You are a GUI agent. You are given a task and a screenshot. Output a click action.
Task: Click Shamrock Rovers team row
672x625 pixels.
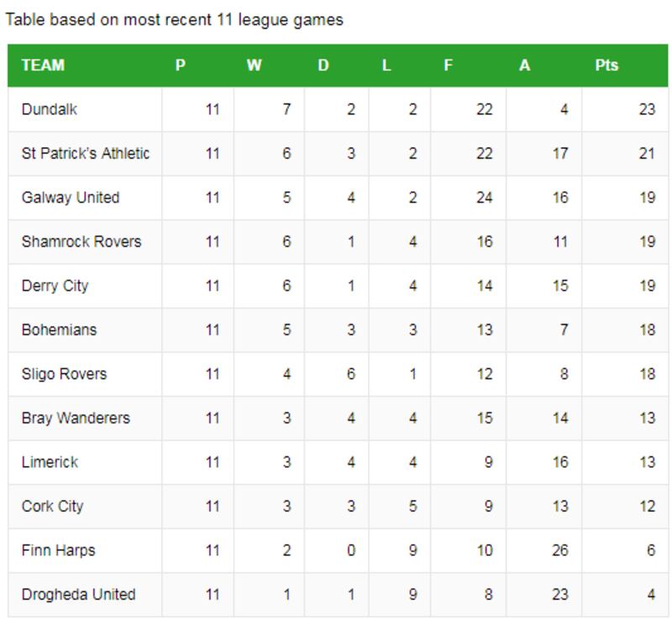point(81,242)
